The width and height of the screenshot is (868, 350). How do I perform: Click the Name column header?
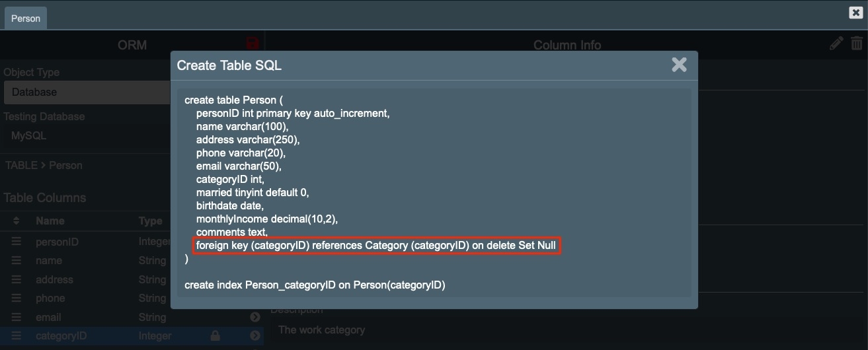click(50, 221)
